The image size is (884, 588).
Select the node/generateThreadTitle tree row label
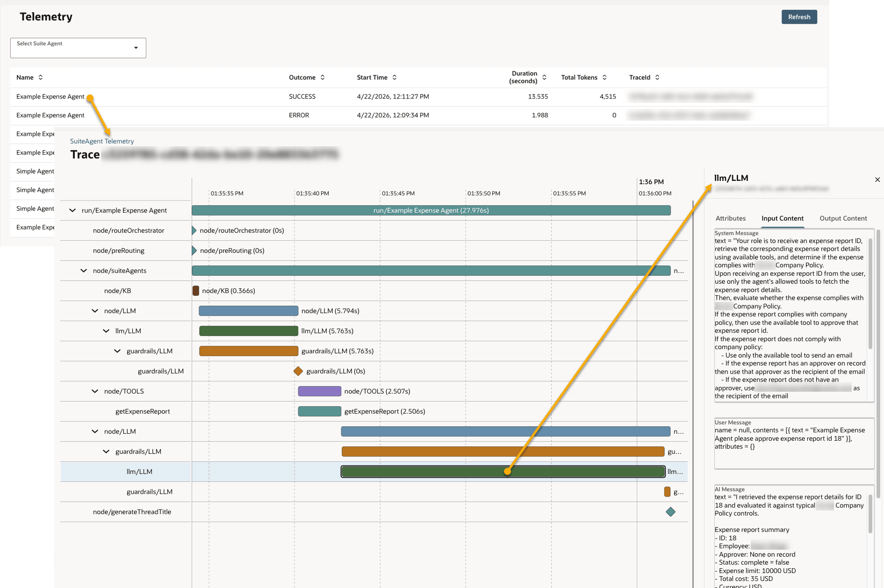[x=132, y=512]
